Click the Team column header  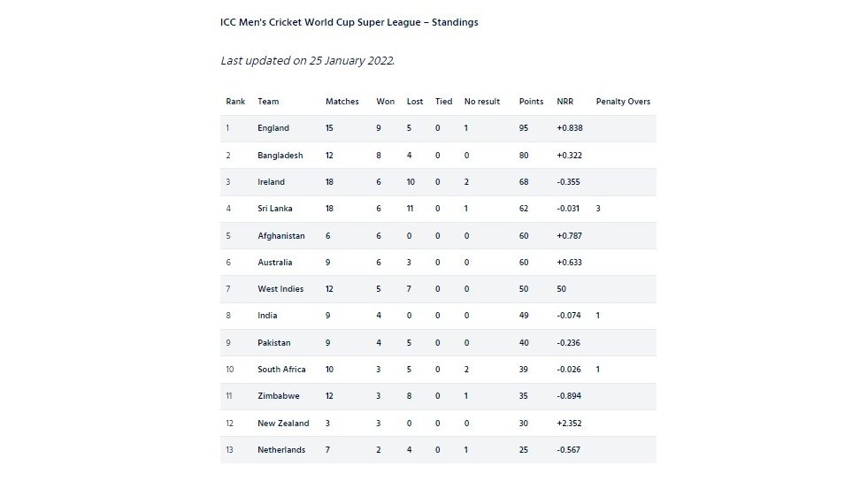(x=268, y=102)
